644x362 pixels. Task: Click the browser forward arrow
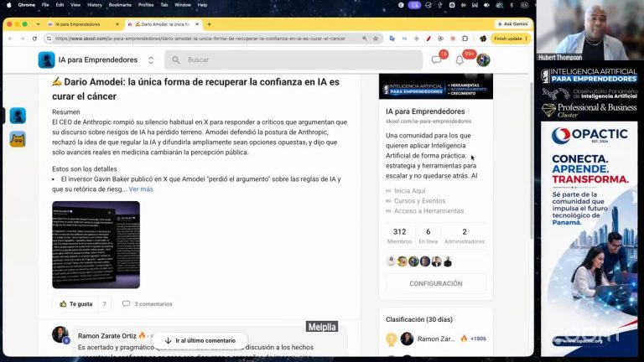22,39
